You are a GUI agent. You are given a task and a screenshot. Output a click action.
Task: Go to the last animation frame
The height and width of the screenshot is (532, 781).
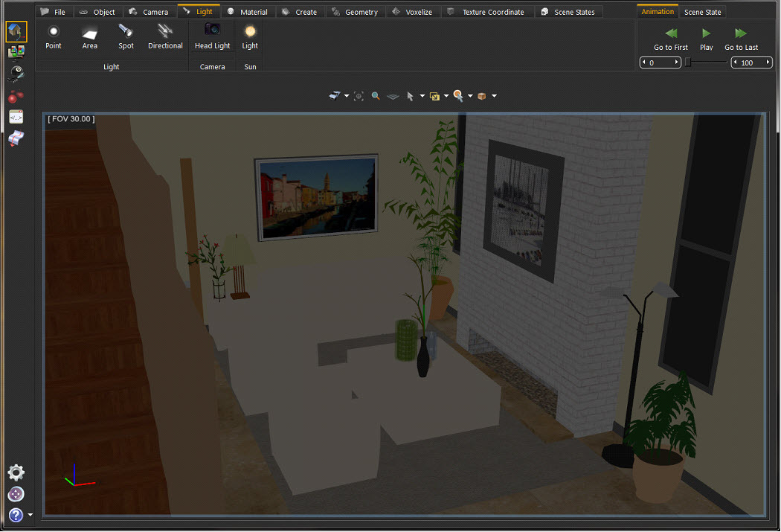pos(741,39)
